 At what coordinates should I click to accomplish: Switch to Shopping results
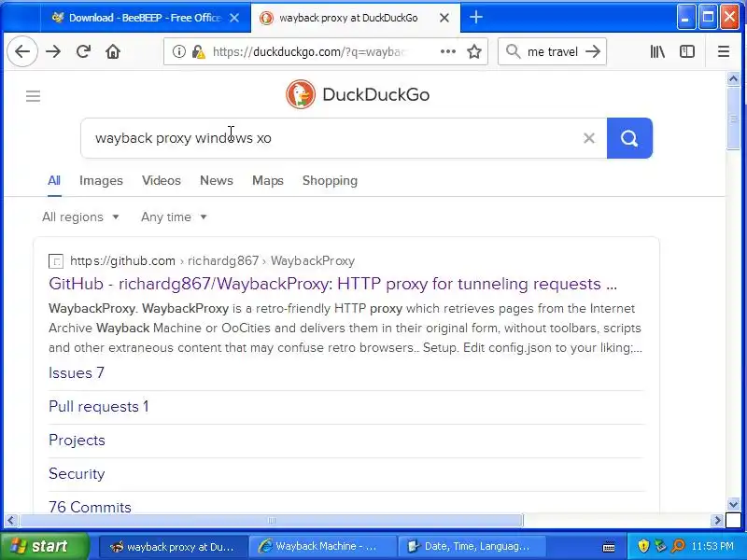pos(330,180)
